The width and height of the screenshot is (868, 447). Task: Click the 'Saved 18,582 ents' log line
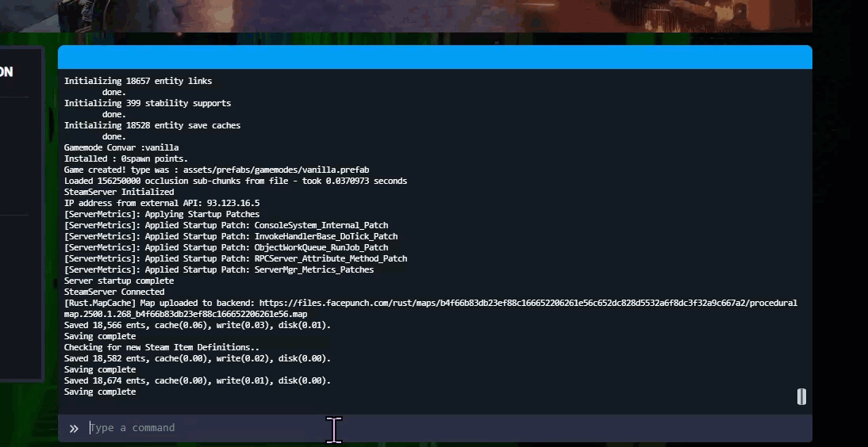click(x=197, y=358)
